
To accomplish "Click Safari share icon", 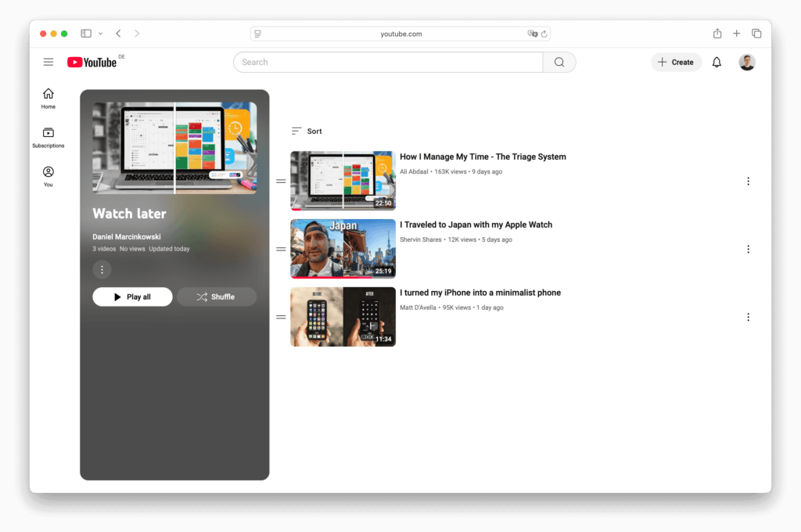I will tap(717, 34).
